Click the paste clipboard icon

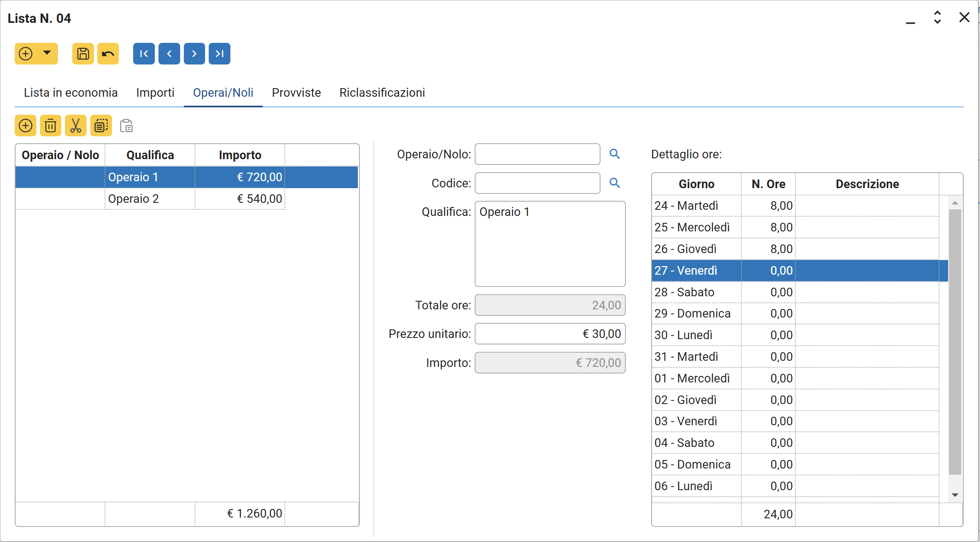[126, 126]
